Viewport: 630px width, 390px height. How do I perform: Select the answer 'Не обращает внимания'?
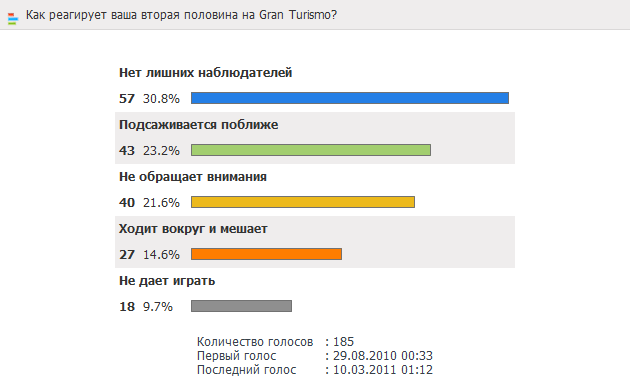[193, 177]
